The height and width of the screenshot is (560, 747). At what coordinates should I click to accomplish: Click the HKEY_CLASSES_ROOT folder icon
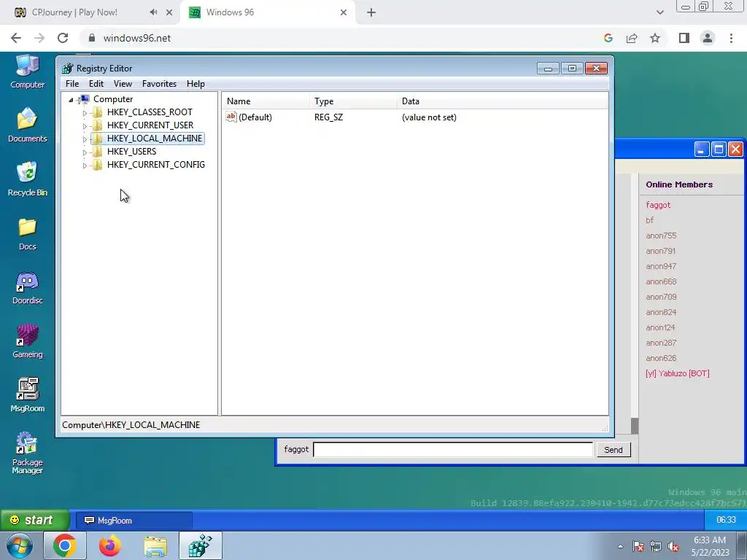(97, 112)
